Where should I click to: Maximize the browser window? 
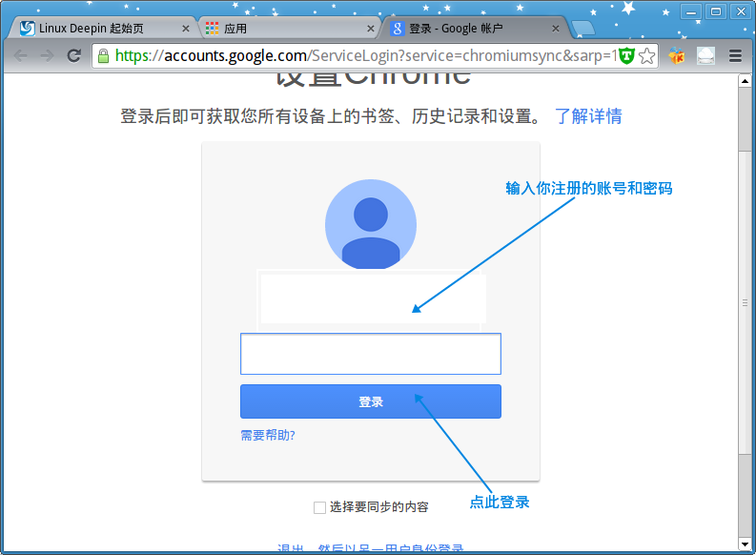716,11
